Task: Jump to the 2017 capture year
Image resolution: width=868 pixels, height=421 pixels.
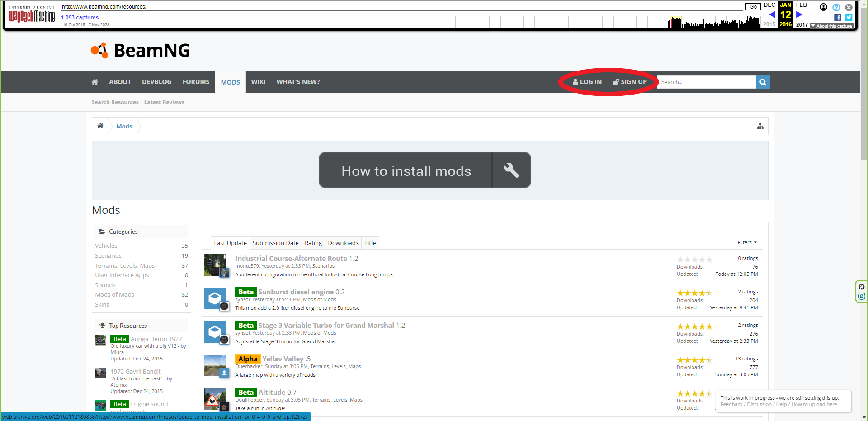Action: 802,24
